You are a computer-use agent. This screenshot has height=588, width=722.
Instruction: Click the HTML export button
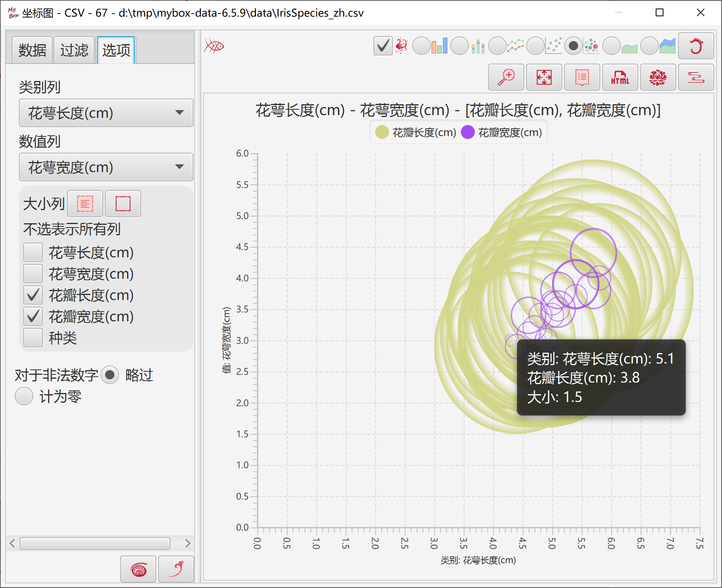620,77
